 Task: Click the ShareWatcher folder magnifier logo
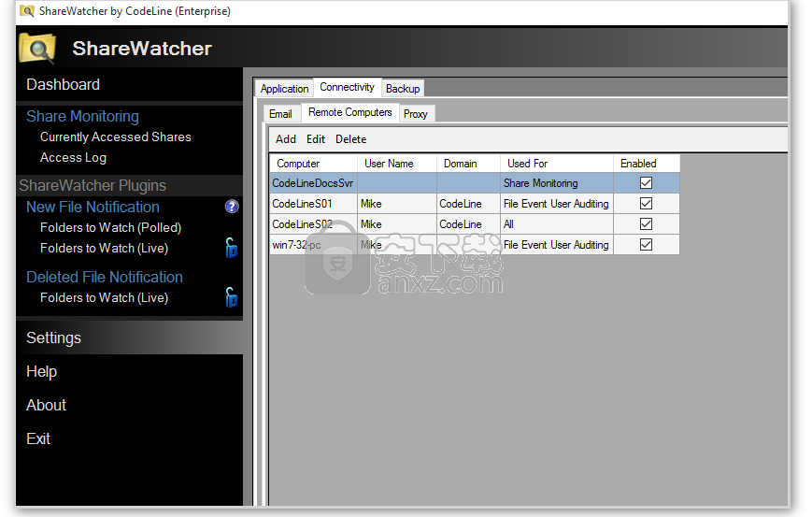[36, 49]
